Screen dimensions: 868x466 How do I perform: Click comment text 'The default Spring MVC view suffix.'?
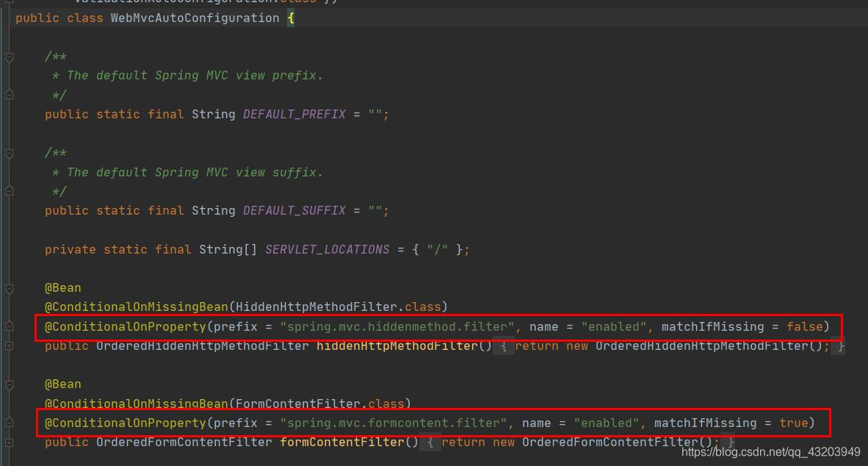(x=195, y=173)
